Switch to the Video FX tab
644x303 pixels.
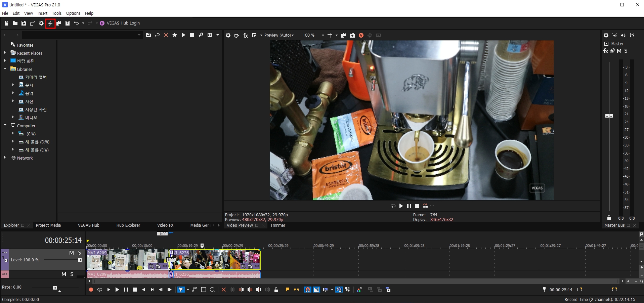click(x=165, y=225)
